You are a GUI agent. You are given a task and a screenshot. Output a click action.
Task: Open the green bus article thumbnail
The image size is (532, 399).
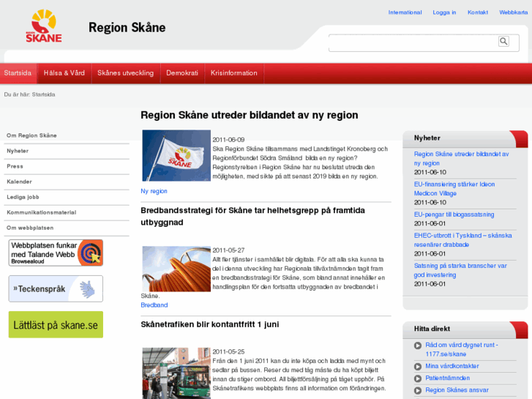(x=176, y=373)
